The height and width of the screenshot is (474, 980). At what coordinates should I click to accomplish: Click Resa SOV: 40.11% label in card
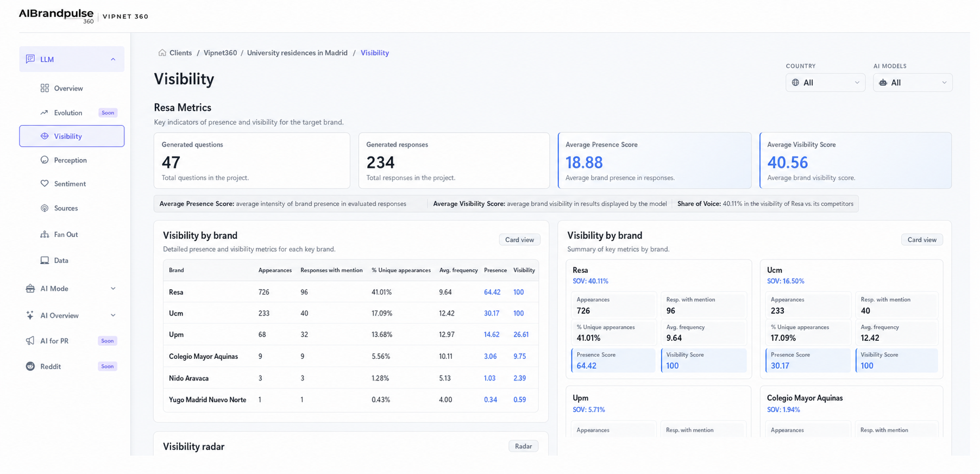[x=590, y=281]
